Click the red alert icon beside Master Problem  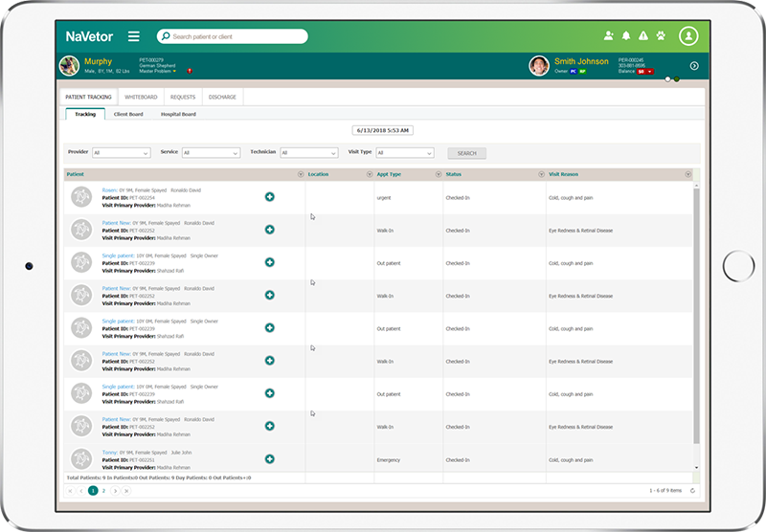190,71
